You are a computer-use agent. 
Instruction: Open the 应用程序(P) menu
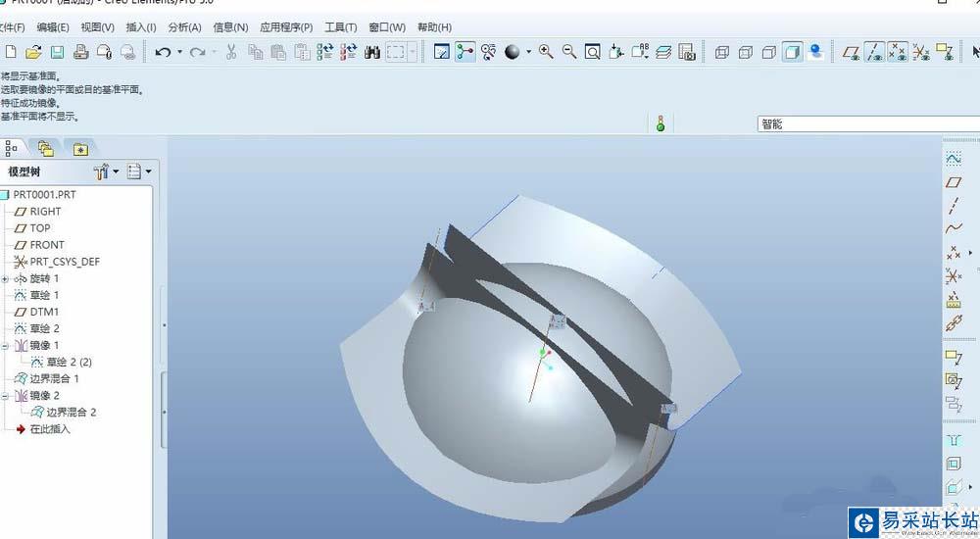[286, 27]
